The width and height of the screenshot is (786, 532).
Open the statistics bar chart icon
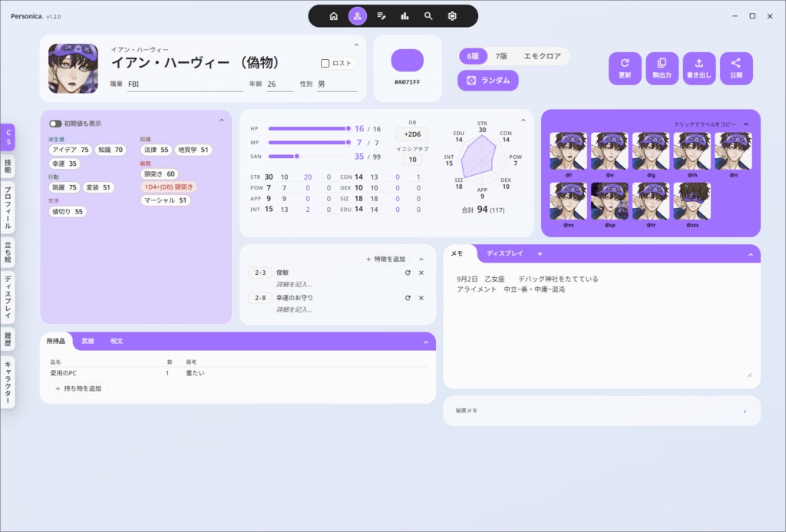(x=405, y=16)
